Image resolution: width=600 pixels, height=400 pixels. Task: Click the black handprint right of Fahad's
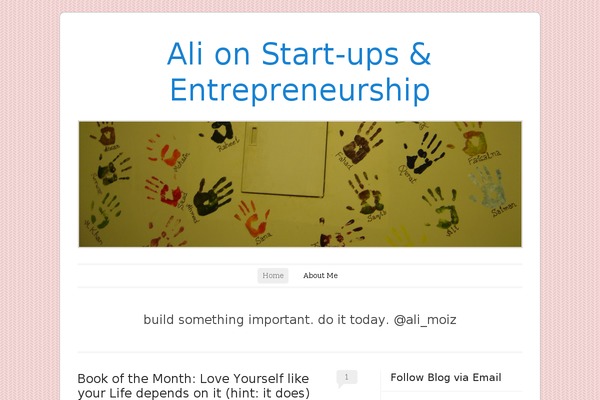(425, 153)
